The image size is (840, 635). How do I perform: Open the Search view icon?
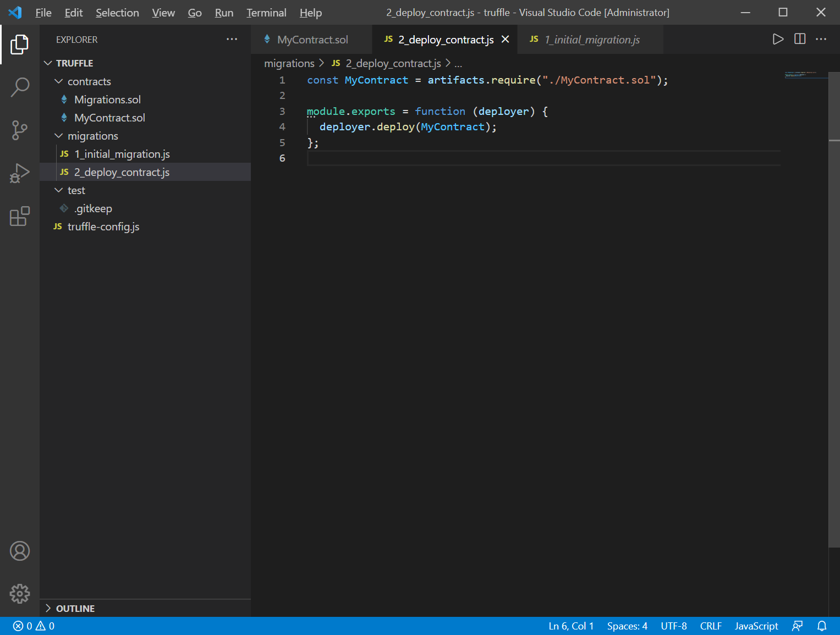pos(20,87)
